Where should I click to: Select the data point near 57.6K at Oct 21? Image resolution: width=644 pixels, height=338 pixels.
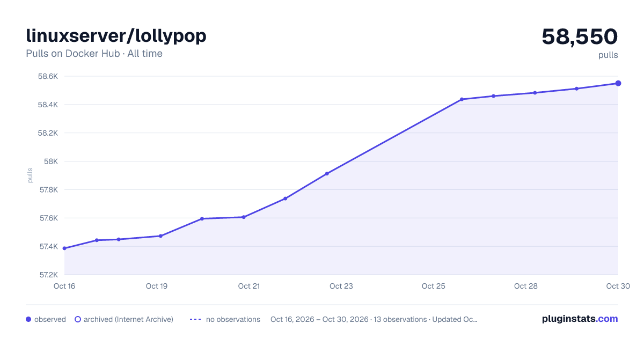click(244, 217)
